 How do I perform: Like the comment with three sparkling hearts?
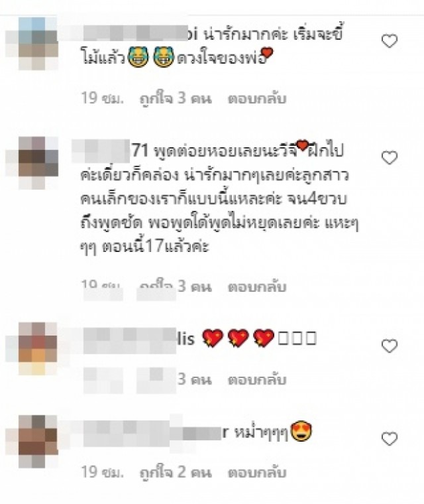coord(390,346)
